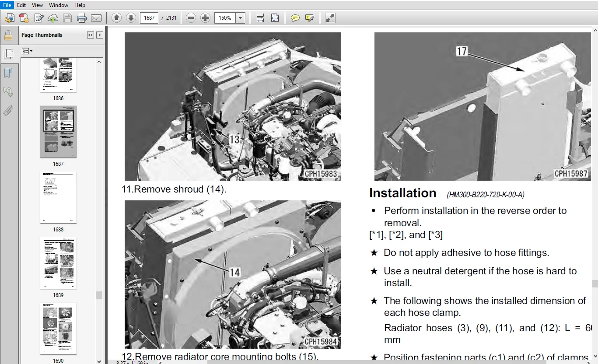Click the '[*1], [*2], and [*3]' text
This screenshot has height=364, width=598.
406,235
